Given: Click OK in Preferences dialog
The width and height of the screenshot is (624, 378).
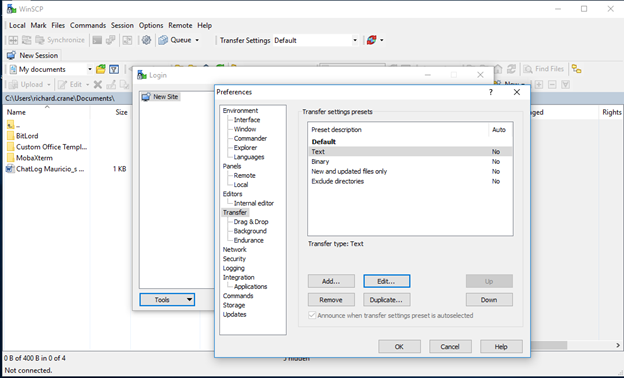Looking at the screenshot, I should [x=400, y=347].
